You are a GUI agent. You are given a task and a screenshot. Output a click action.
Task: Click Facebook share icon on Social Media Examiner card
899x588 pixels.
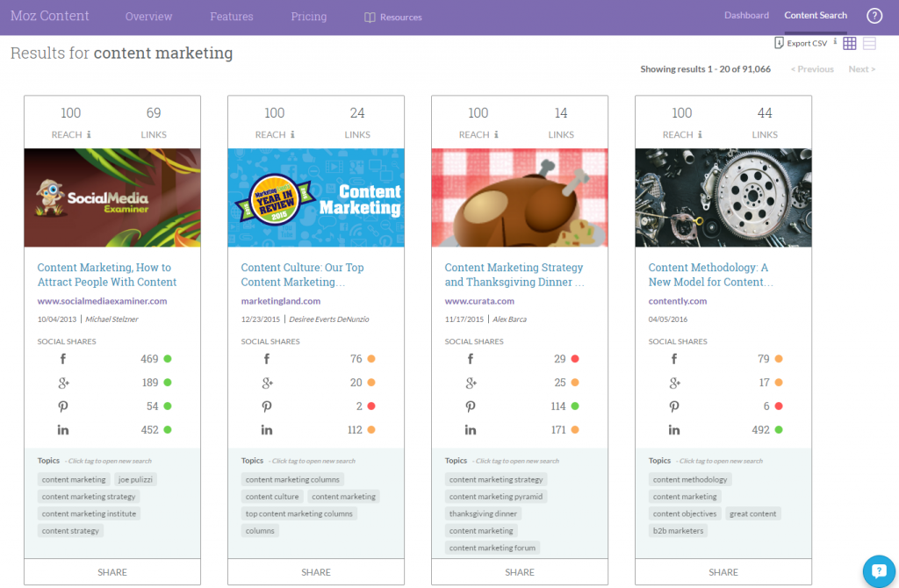tap(63, 359)
